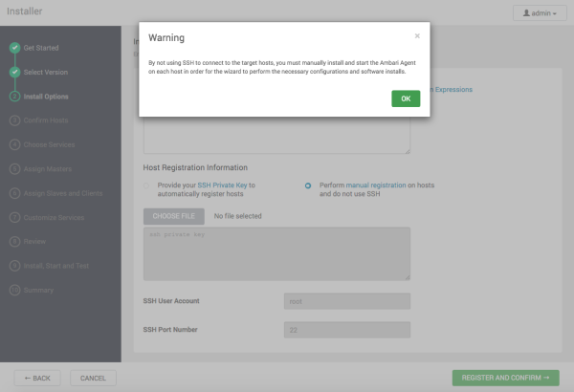Screen dimensions: 574x392
Task: Click the Choose Services step circle
Action: (14, 144)
